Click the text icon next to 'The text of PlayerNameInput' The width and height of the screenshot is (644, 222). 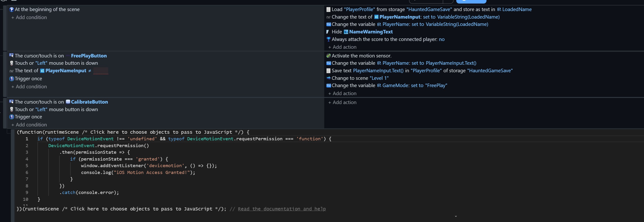(12, 71)
